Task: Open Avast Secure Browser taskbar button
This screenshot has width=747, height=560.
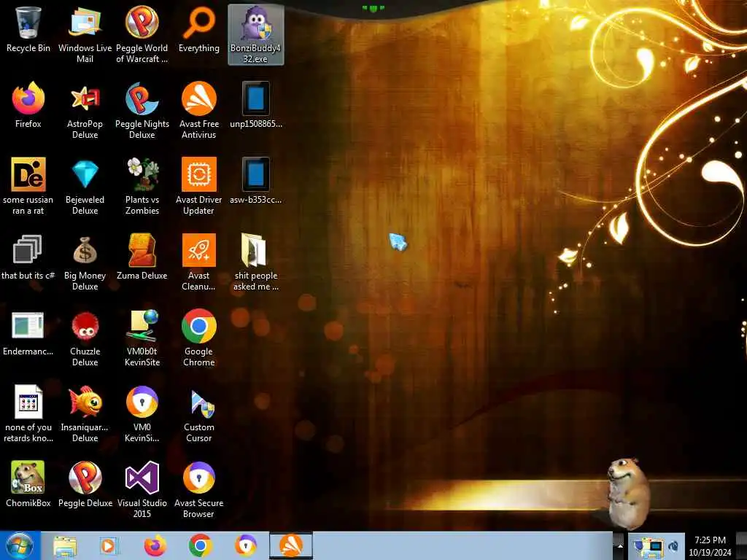Action: point(245,546)
